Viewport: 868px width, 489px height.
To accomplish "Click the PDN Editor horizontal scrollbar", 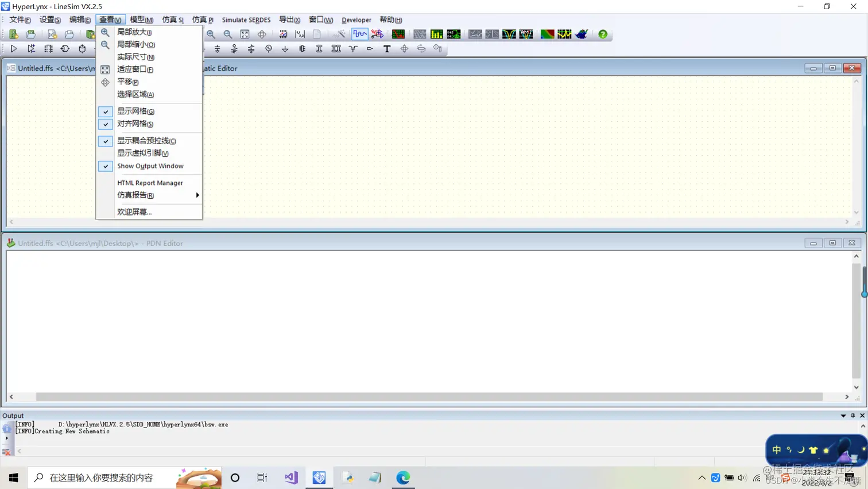I will [x=429, y=397].
